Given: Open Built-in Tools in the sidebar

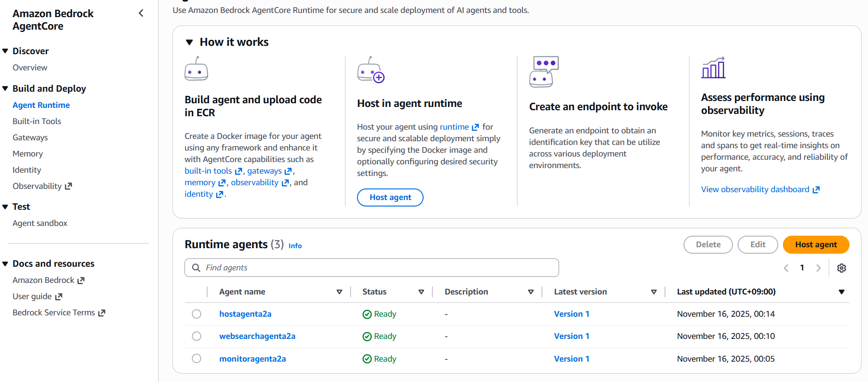Looking at the screenshot, I should click(37, 121).
